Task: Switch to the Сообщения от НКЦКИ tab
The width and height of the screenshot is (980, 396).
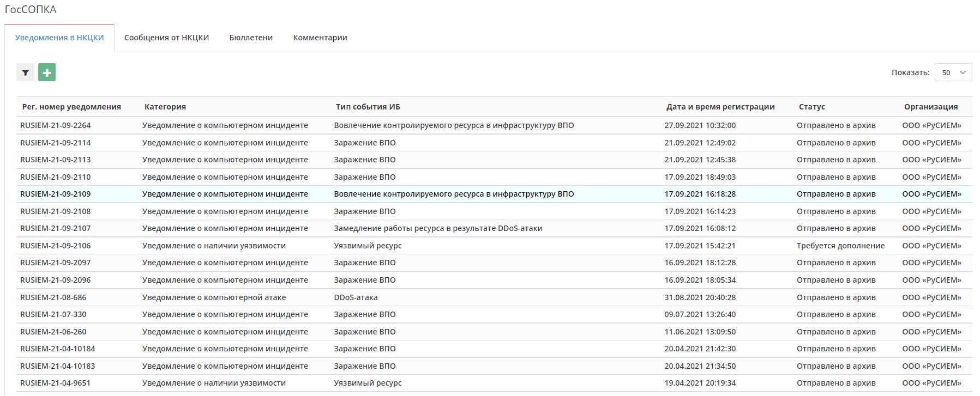Action: tap(166, 38)
